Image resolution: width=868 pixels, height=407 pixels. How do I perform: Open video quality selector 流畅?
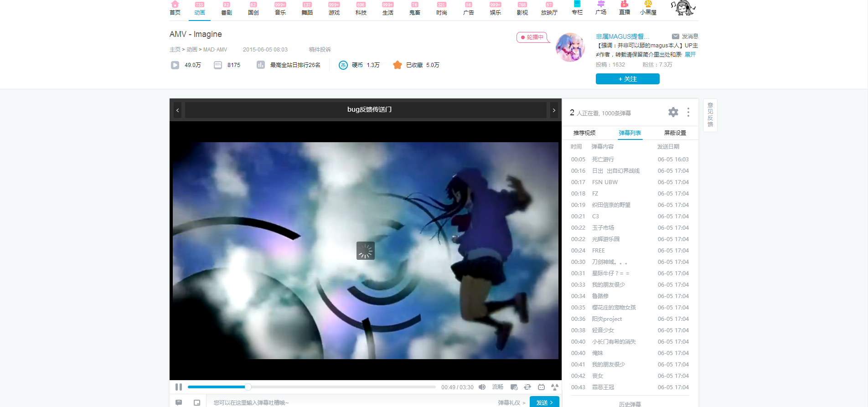pos(498,387)
